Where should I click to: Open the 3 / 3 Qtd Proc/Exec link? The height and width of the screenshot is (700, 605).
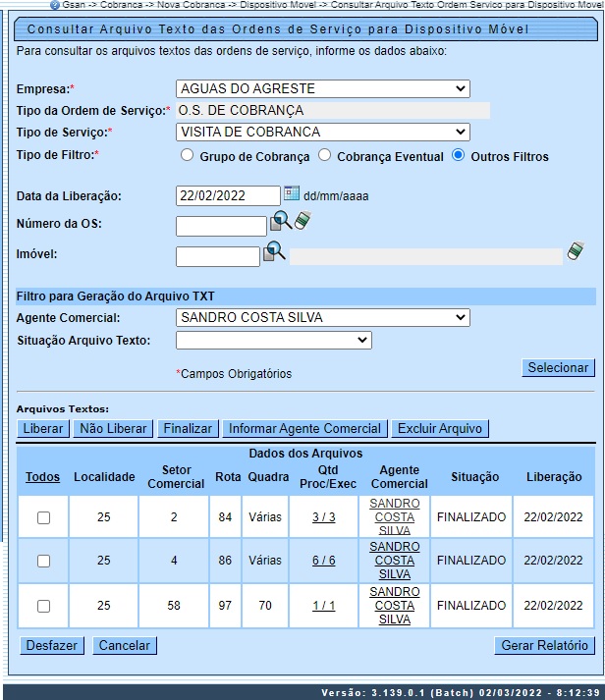323,517
